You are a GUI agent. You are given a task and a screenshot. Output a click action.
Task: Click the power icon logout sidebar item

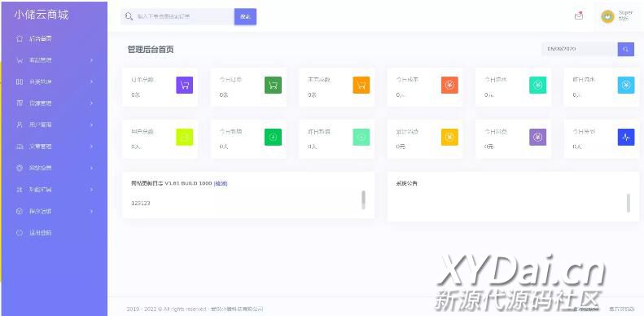pyautogui.click(x=34, y=233)
